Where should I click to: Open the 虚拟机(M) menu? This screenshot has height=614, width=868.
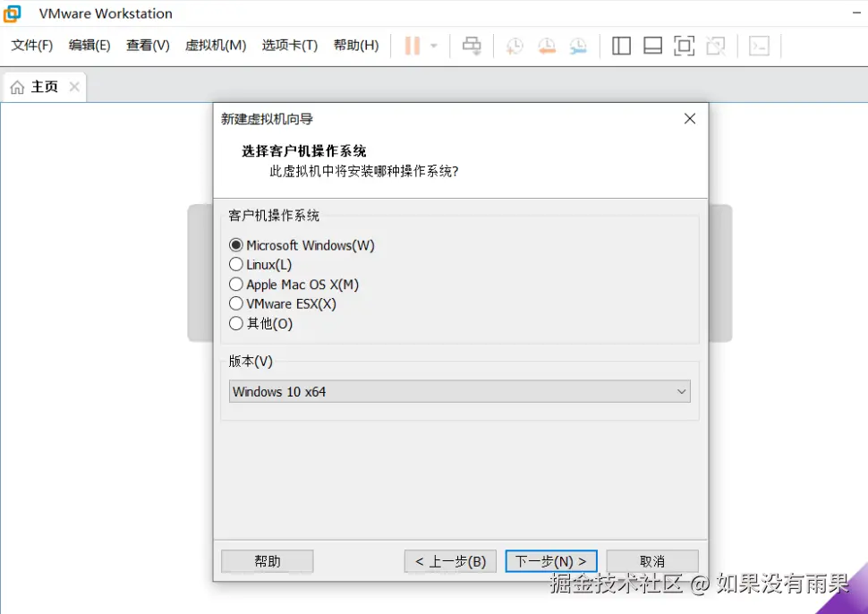216,46
